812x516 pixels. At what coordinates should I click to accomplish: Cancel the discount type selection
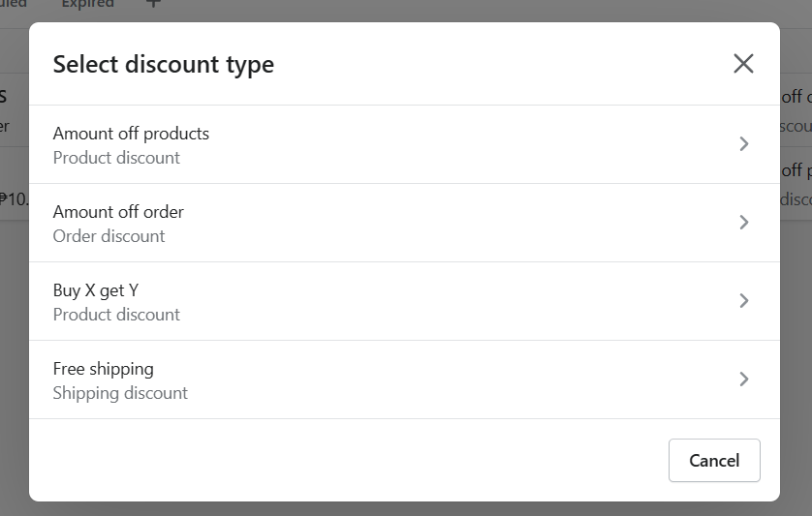click(x=714, y=461)
